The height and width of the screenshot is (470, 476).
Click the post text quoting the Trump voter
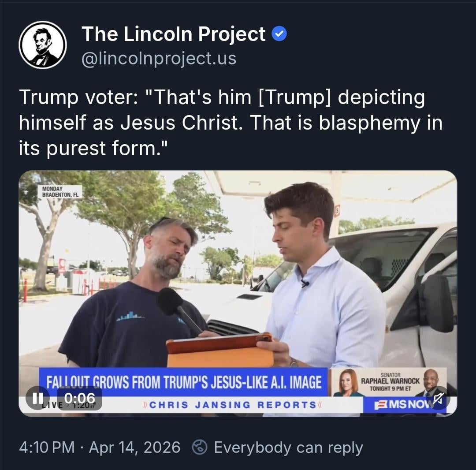point(230,123)
